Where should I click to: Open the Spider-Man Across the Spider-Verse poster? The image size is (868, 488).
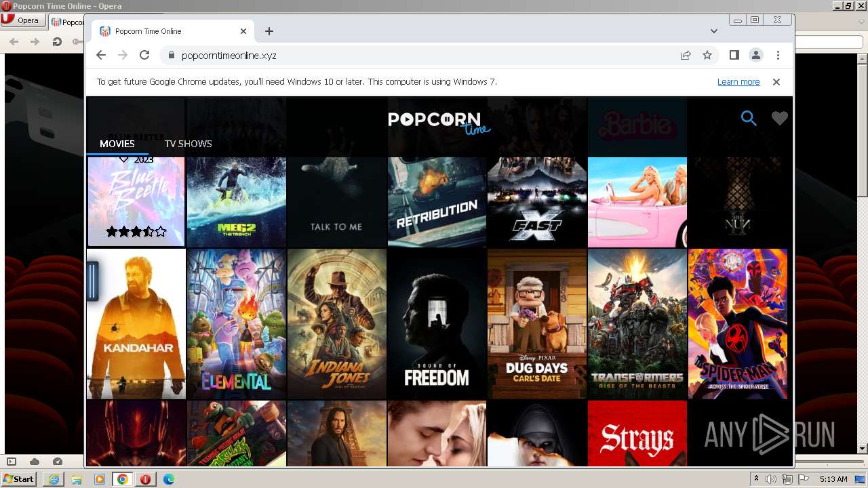[x=738, y=324]
